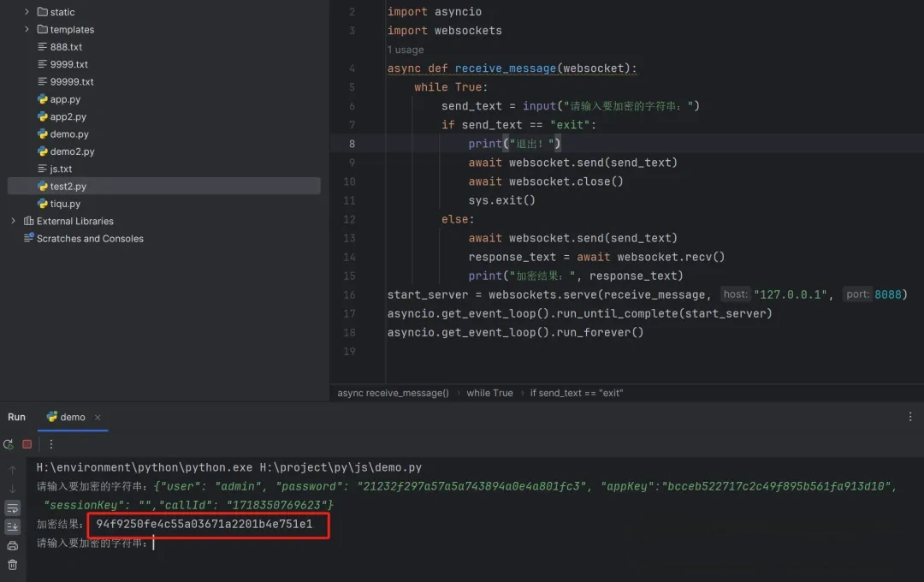Viewport: 924px width, 582px height.
Task: Click line number 16 gutter
Action: pos(349,294)
